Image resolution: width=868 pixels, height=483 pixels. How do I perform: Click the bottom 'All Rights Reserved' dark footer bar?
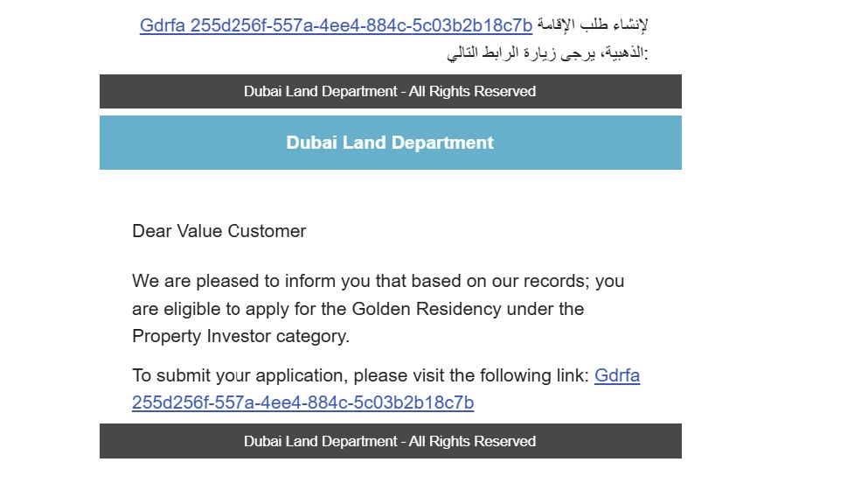coord(390,441)
